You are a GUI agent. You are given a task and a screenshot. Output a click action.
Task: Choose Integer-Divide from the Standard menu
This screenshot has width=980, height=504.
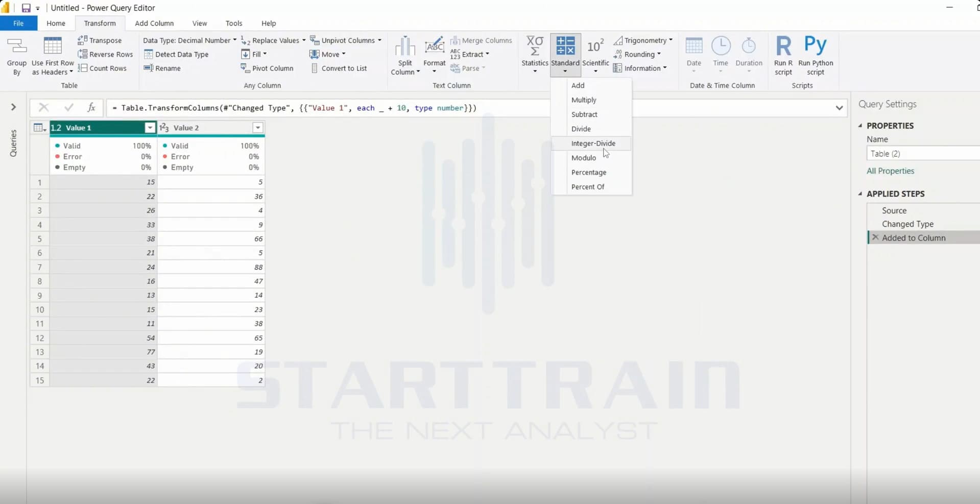tap(592, 143)
